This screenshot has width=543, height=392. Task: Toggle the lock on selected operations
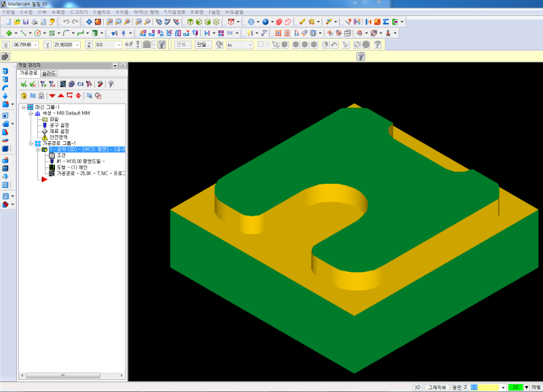tap(24, 96)
